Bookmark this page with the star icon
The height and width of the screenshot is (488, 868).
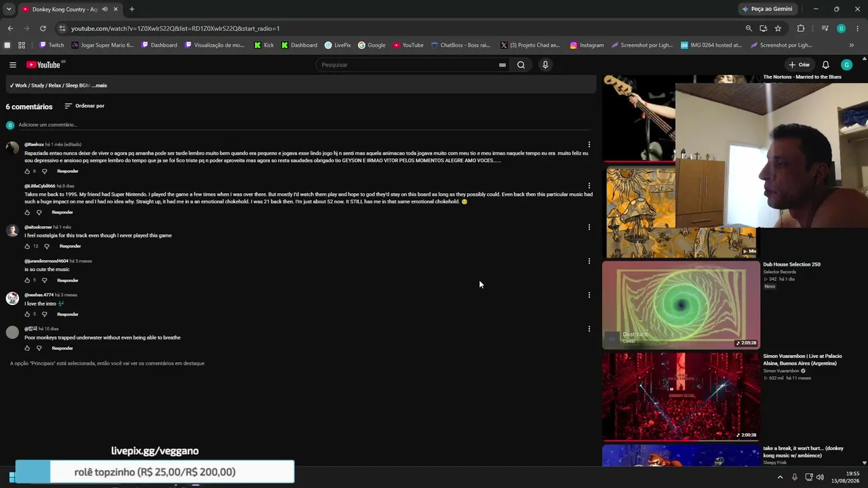(778, 28)
